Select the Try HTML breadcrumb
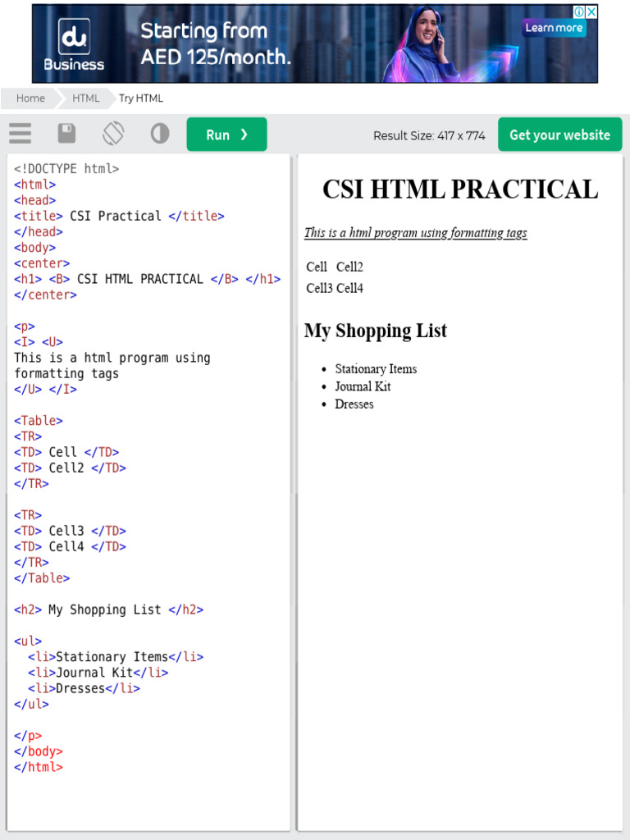Viewport: 630px width, 840px height. point(141,98)
